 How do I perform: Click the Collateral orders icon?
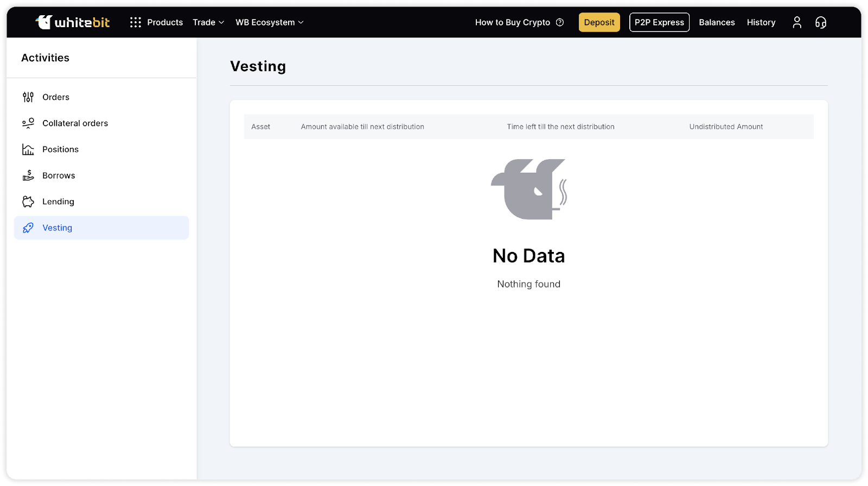(x=28, y=123)
